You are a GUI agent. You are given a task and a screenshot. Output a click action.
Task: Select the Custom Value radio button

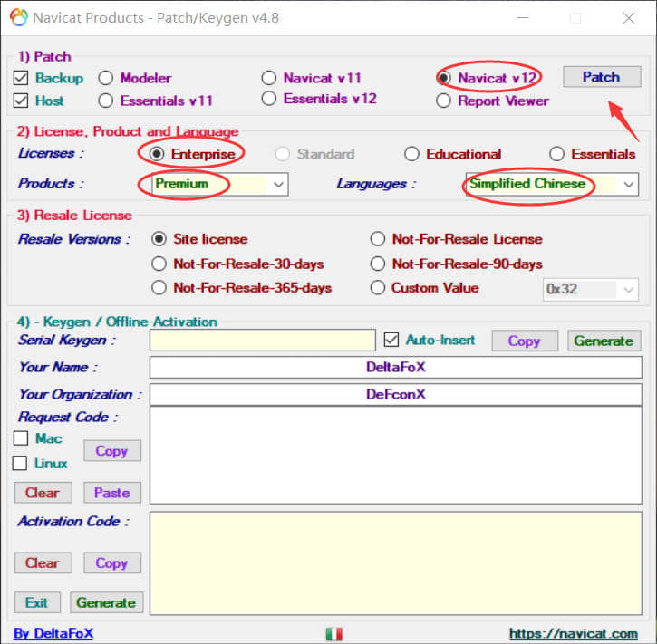pos(378,288)
